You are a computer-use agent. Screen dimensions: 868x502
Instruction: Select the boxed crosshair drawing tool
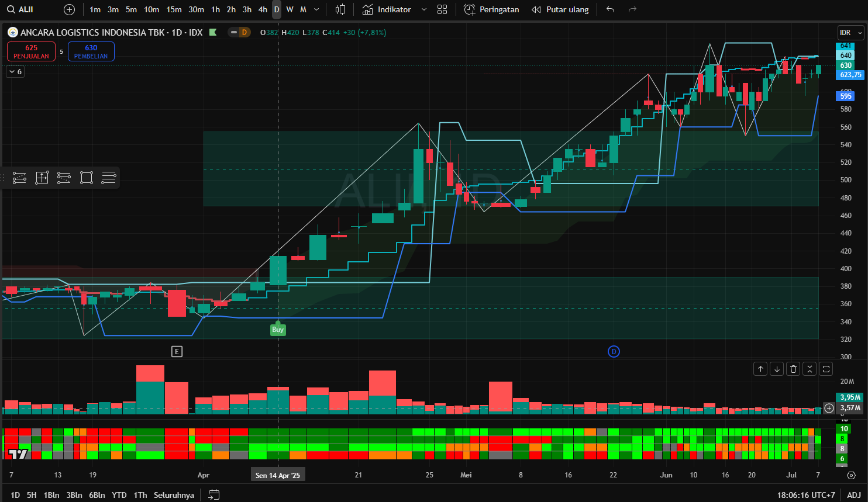[42, 178]
